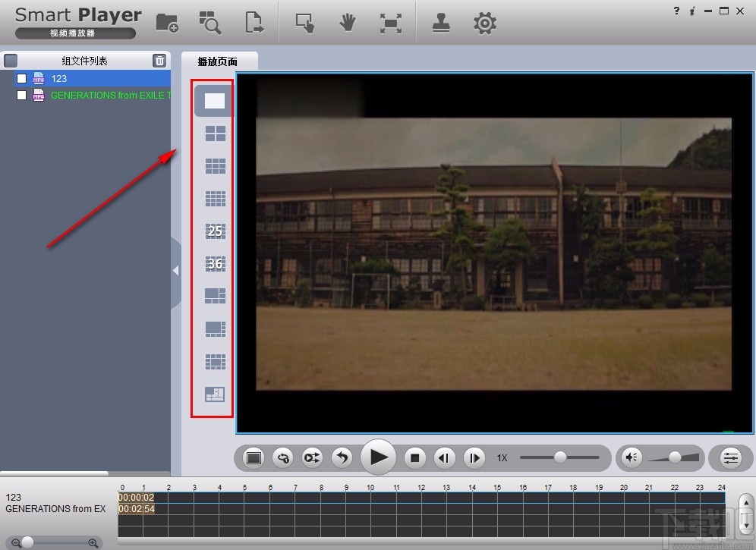Check the select-all box in file list header
The width and height of the screenshot is (756, 550).
click(x=11, y=61)
